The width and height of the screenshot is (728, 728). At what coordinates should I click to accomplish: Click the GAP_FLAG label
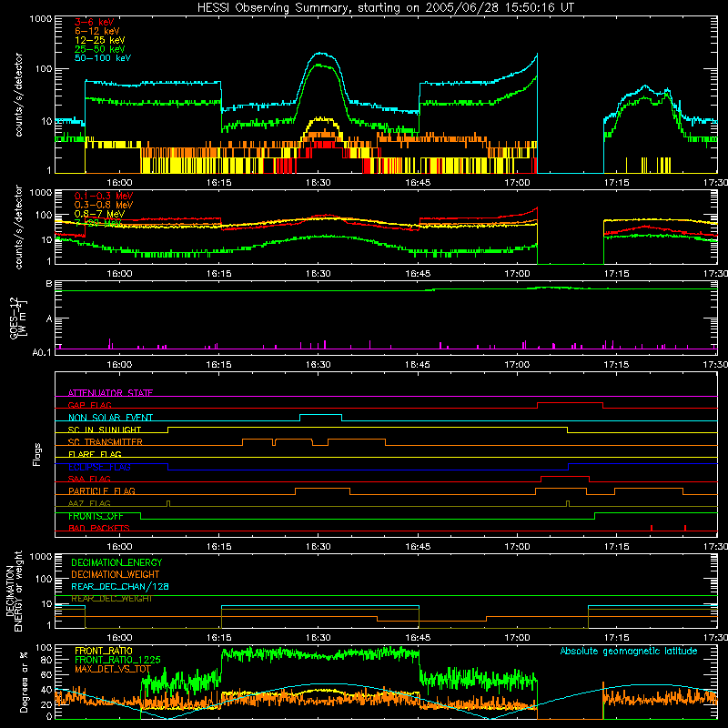coord(89,405)
